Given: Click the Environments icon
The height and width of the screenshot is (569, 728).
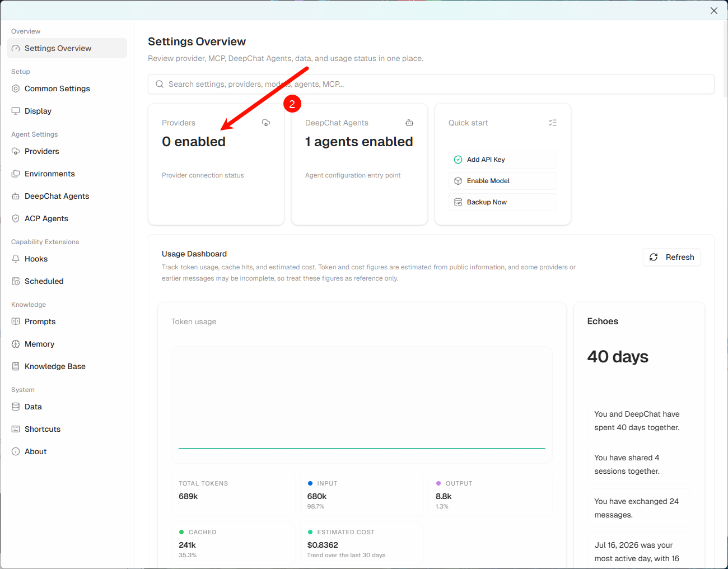Looking at the screenshot, I should point(16,174).
